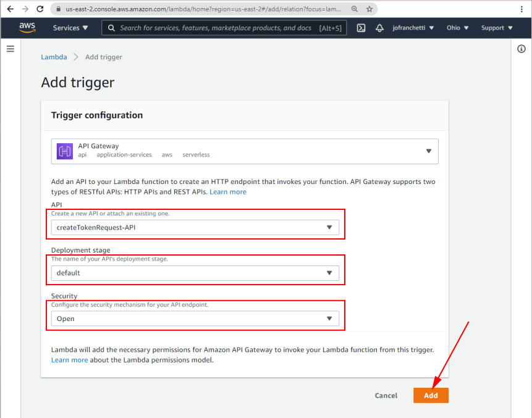Navigate back with the browser back arrow
This screenshot has height=418, width=532.
pos(9,9)
